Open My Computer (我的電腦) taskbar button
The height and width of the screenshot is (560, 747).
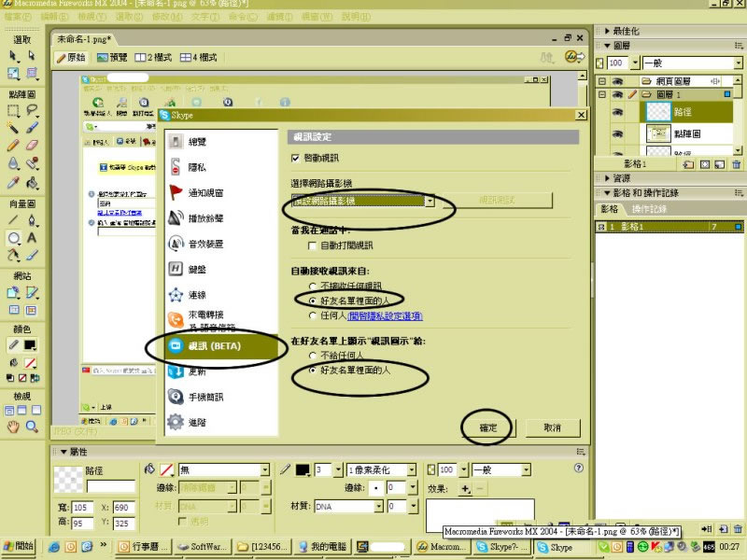click(x=323, y=547)
